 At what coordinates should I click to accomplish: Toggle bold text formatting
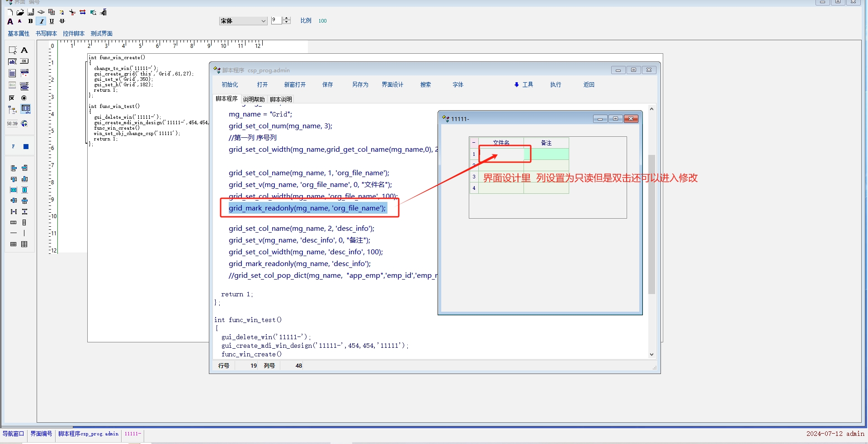click(x=30, y=21)
